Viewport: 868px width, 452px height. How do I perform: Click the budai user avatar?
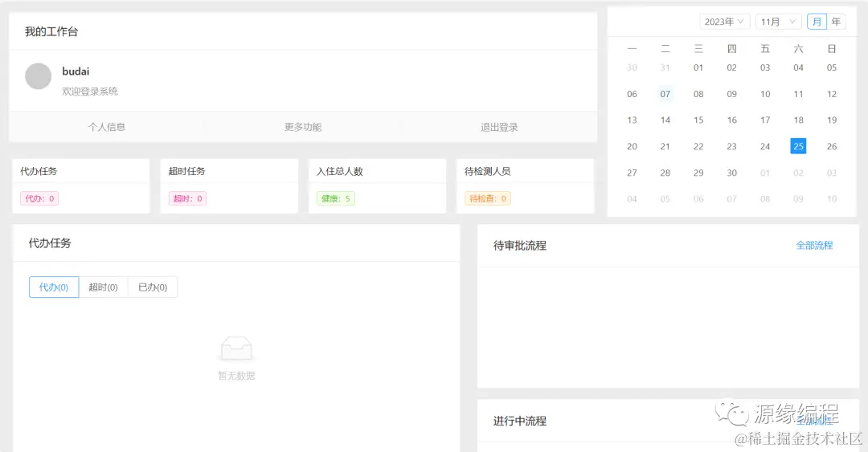tap(39, 76)
